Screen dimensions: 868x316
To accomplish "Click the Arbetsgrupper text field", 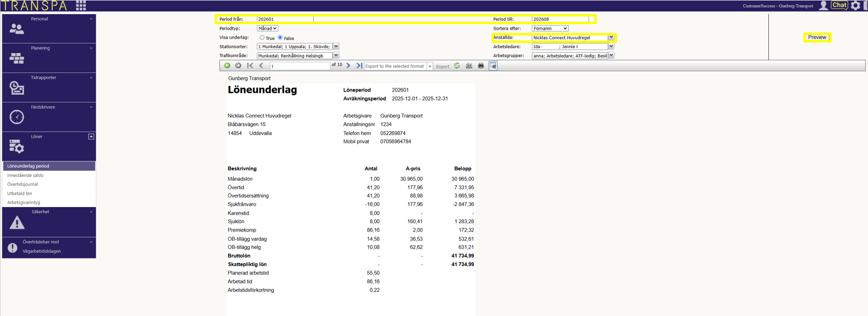I will point(570,55).
